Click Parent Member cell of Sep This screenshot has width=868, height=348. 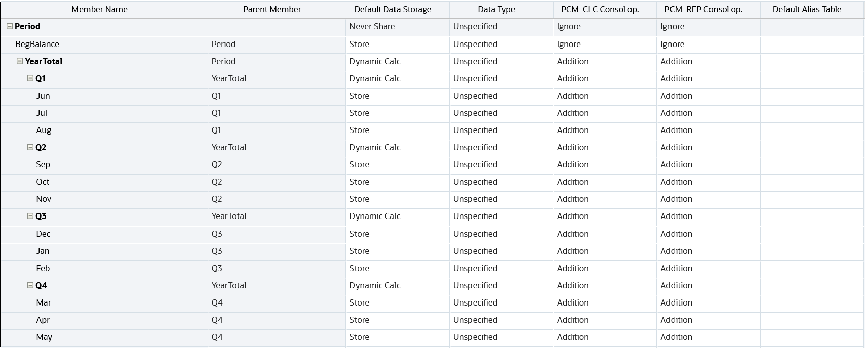tap(277, 164)
